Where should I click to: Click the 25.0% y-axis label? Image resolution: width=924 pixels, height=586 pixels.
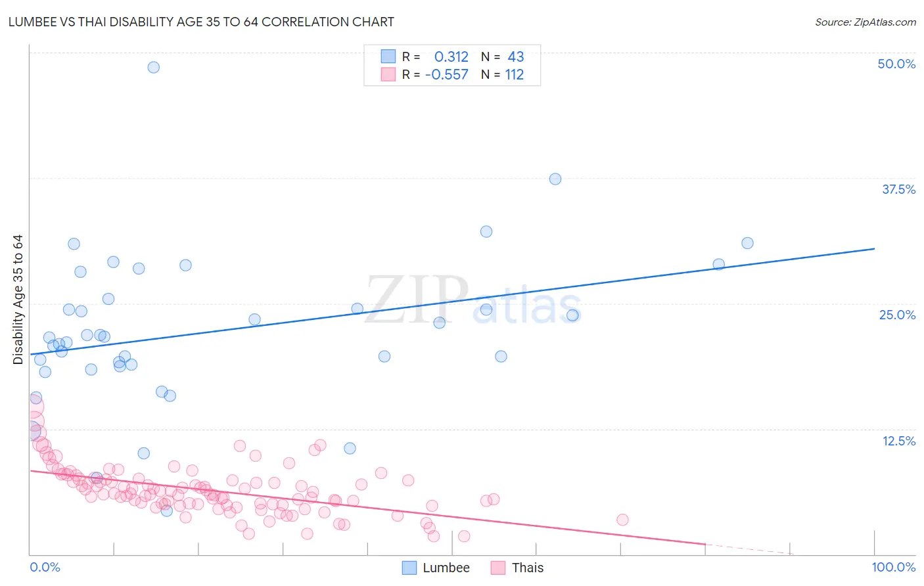(x=897, y=315)
